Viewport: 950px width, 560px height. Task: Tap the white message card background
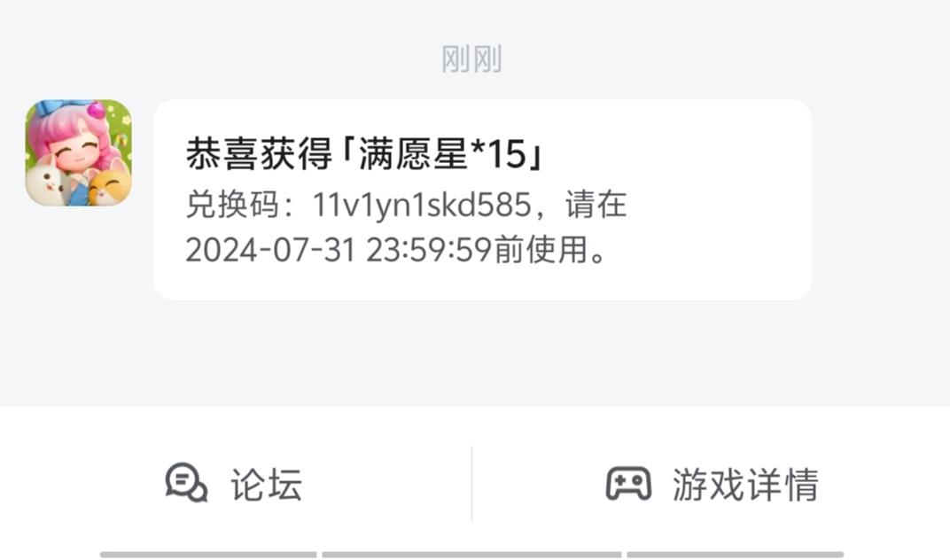click(482, 200)
